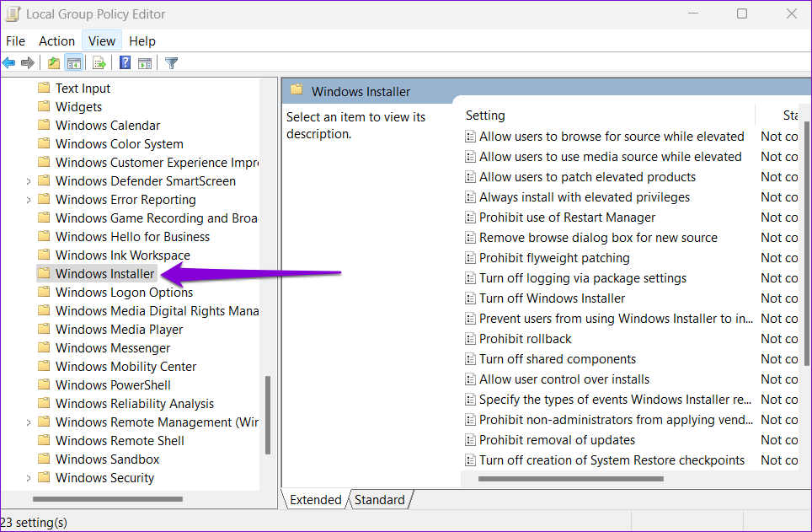Expand the Windows Security tree node
Image resolution: width=812 pixels, height=532 pixels.
coord(29,478)
